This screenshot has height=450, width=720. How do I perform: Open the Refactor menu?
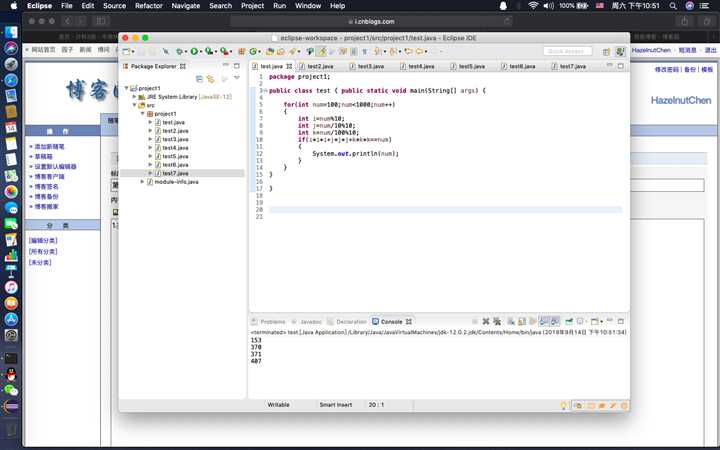pos(148,6)
